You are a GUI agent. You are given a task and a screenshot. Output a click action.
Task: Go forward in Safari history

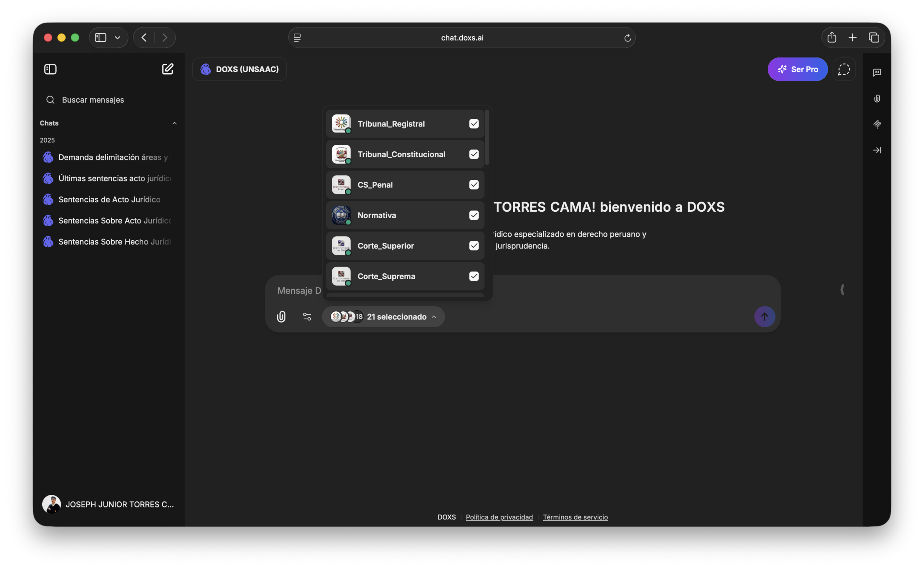tap(165, 37)
